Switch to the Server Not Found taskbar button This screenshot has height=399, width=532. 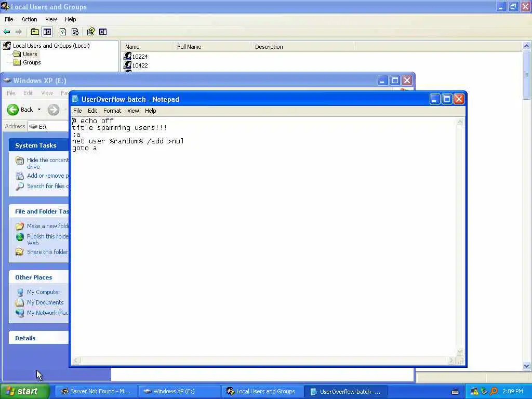[96, 391]
